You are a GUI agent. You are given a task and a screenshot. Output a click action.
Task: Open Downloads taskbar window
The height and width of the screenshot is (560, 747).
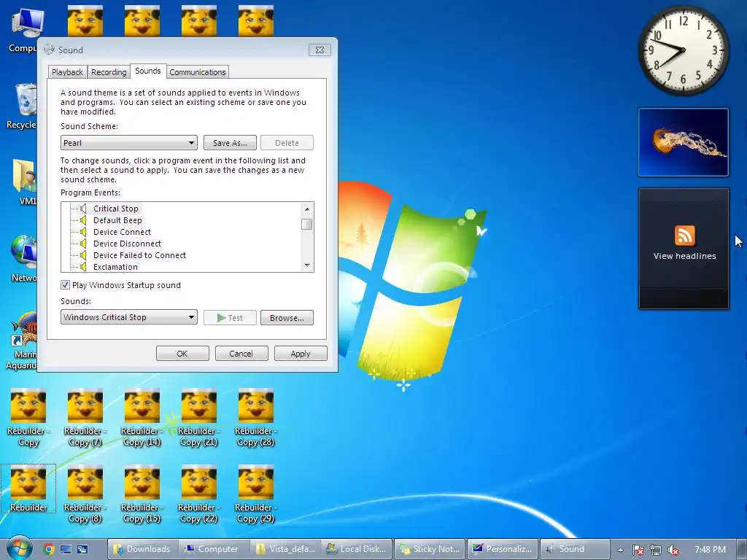pos(142,549)
